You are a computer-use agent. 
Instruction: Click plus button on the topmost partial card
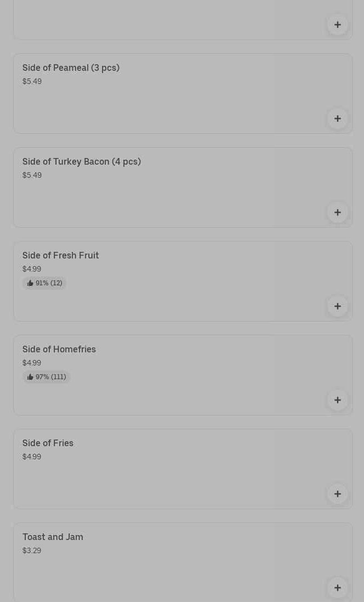tap(338, 25)
